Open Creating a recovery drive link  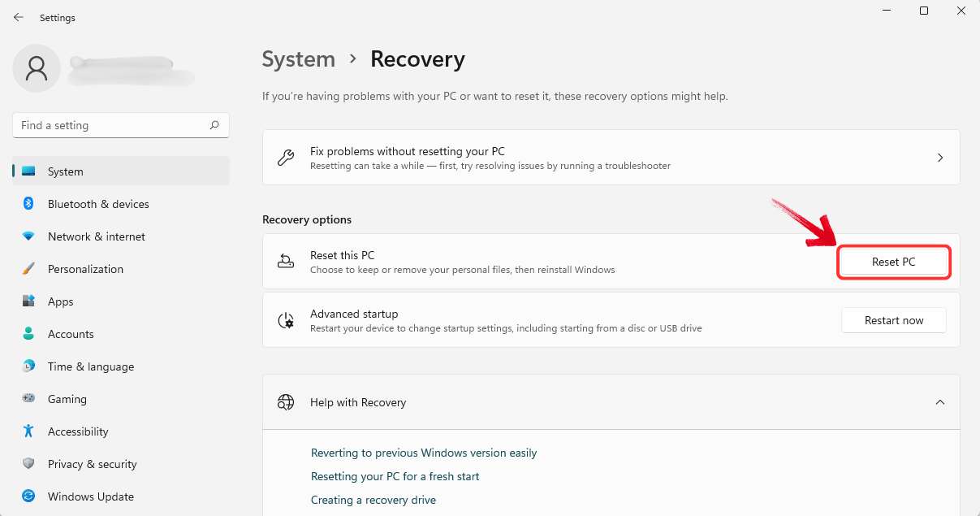tap(373, 500)
